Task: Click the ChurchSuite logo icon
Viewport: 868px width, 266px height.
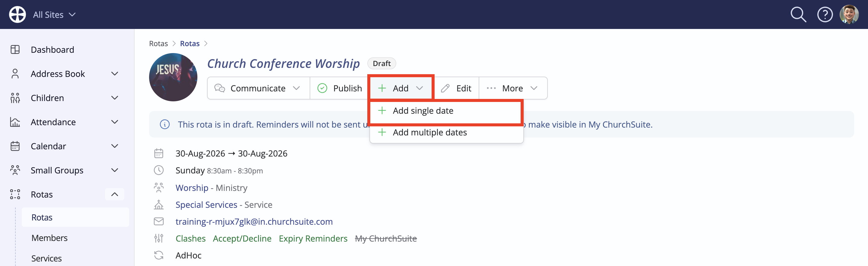Action: pos(17,14)
